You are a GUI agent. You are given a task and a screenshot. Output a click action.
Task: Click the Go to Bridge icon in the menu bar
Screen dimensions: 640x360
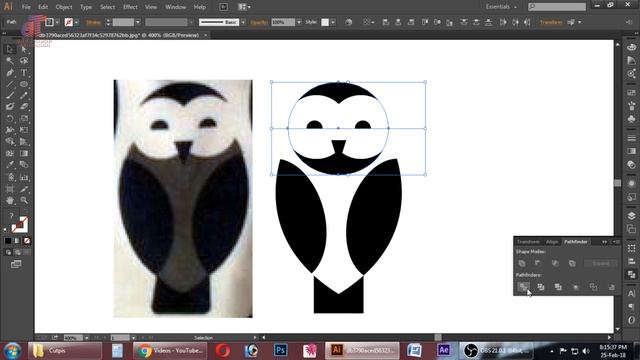tap(223, 7)
